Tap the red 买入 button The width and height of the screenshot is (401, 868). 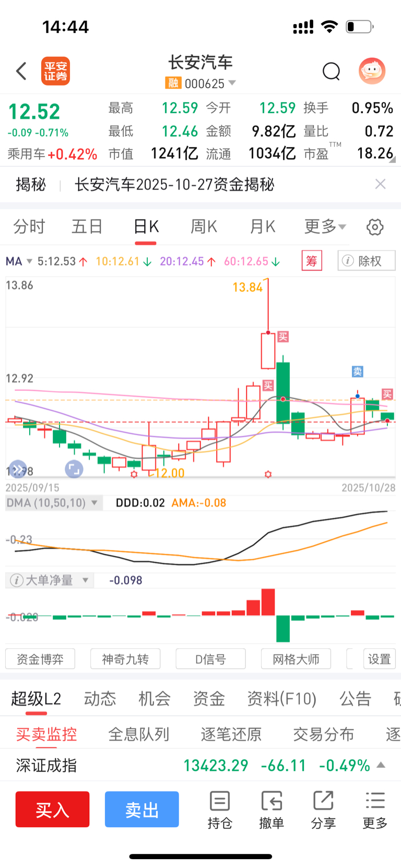click(x=52, y=809)
